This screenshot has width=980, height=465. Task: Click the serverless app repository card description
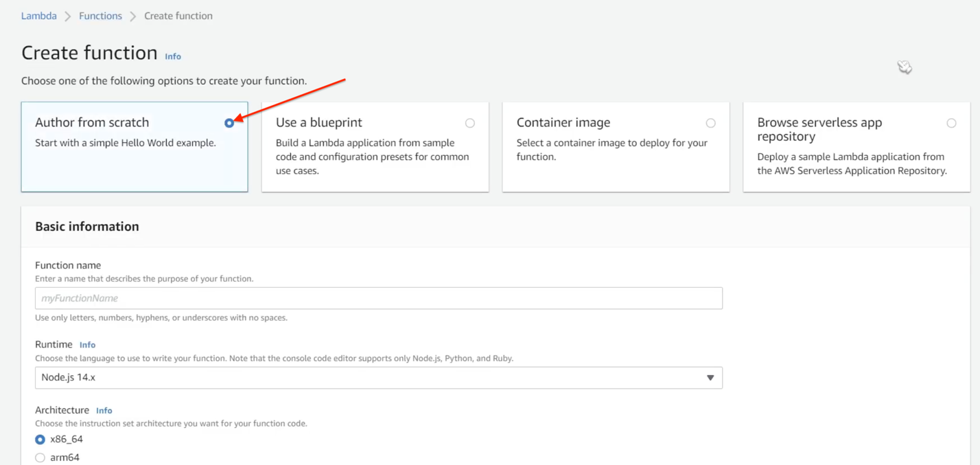click(x=852, y=163)
